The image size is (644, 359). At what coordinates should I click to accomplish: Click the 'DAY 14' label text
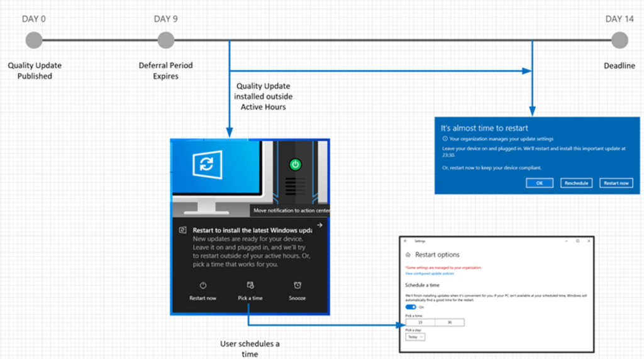click(619, 19)
